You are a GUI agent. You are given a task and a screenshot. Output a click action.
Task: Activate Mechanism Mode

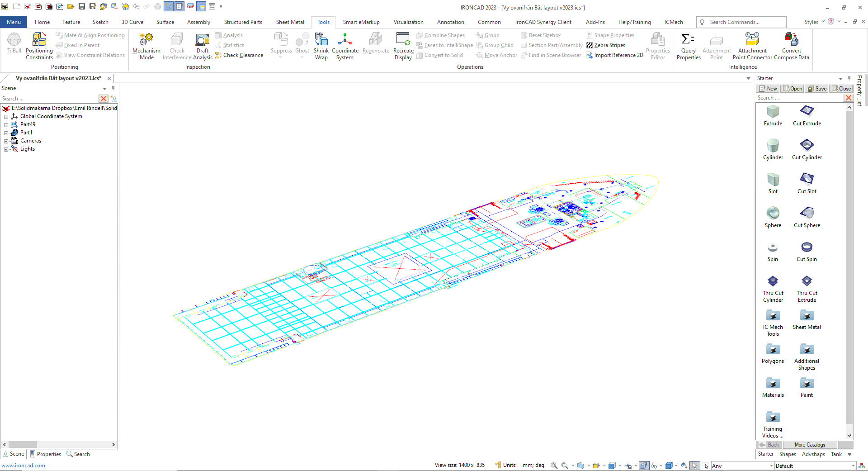[x=146, y=46]
